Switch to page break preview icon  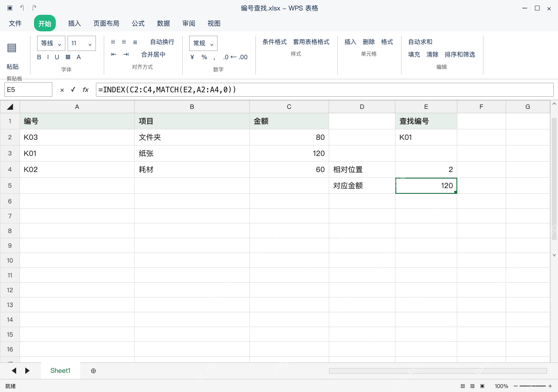[x=482, y=386]
